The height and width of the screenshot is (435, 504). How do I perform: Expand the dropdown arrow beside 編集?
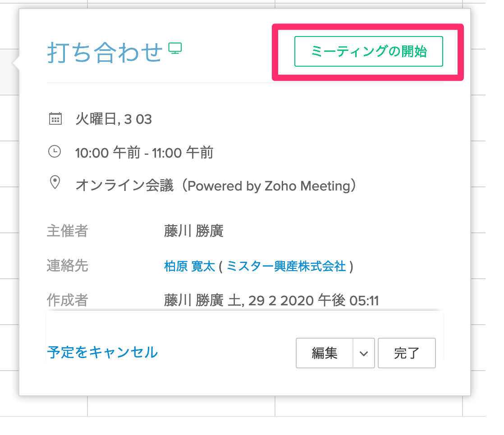[x=364, y=353]
